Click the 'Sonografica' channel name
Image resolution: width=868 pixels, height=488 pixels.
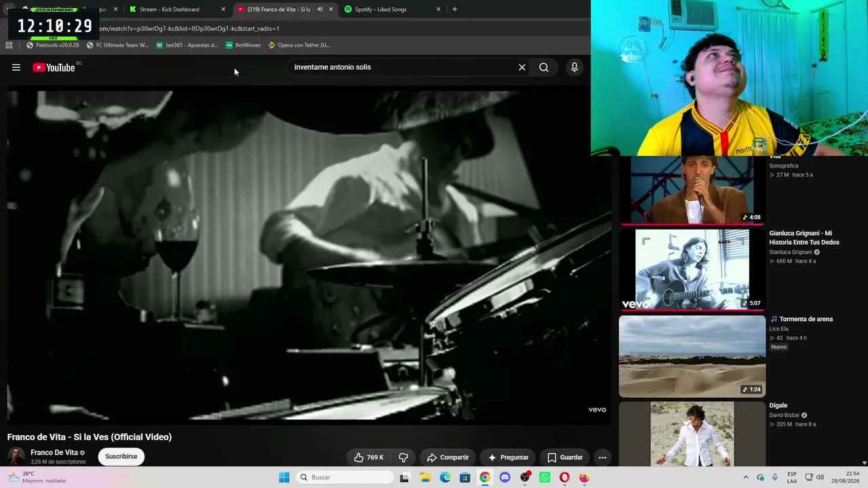point(784,166)
